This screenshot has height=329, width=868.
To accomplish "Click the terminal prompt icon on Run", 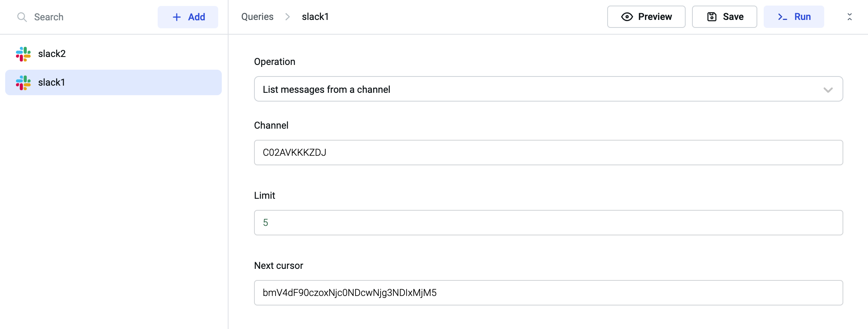I will (782, 17).
